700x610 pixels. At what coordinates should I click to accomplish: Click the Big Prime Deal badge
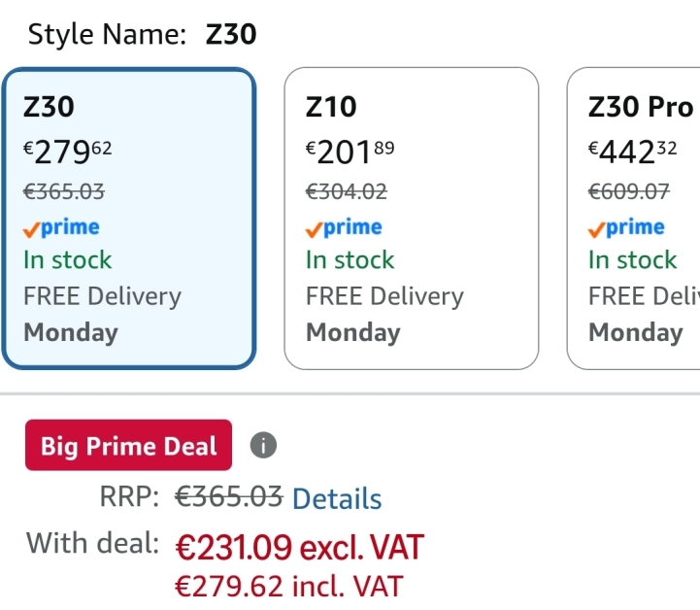click(x=128, y=445)
